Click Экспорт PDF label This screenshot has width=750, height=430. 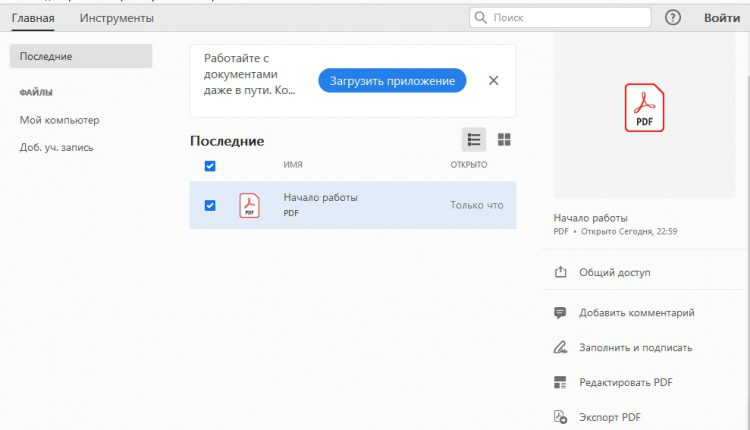(610, 417)
